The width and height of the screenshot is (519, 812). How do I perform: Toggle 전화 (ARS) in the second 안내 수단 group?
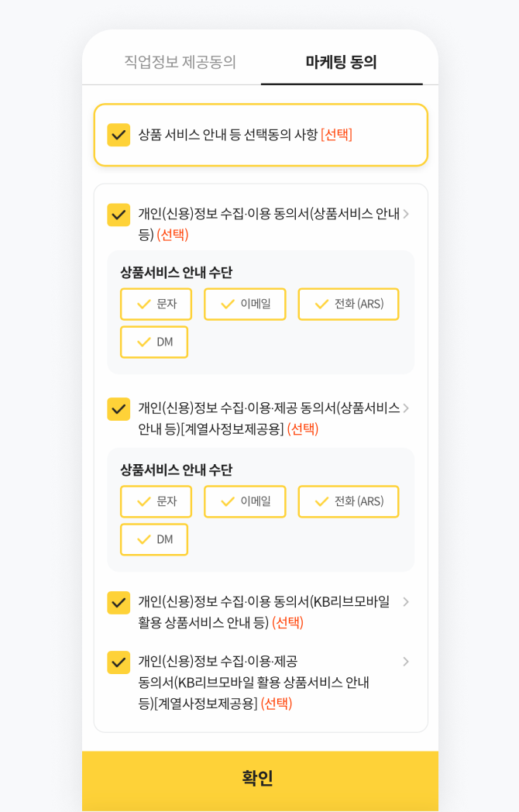tap(349, 501)
